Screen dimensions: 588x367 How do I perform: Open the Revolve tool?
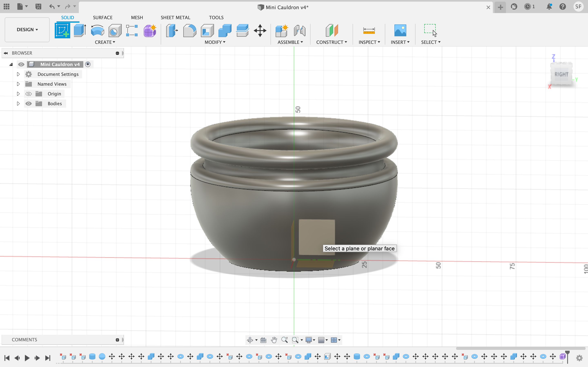click(97, 30)
